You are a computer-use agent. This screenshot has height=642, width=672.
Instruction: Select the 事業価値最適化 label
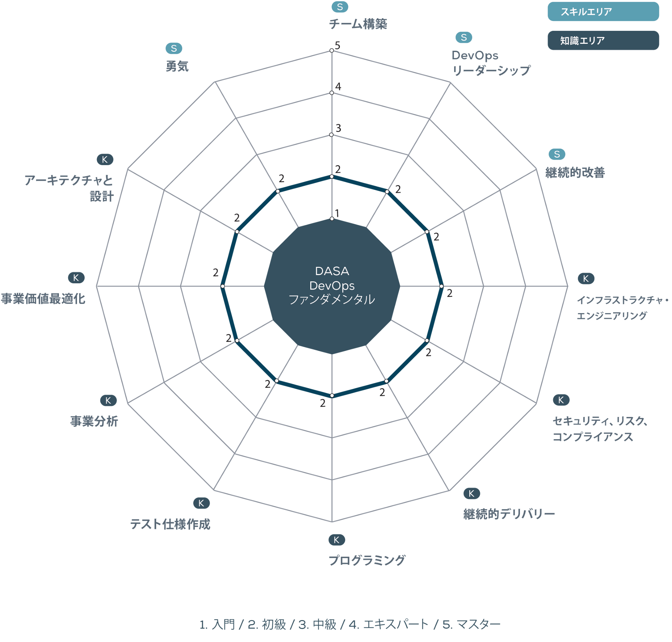pos(43,299)
